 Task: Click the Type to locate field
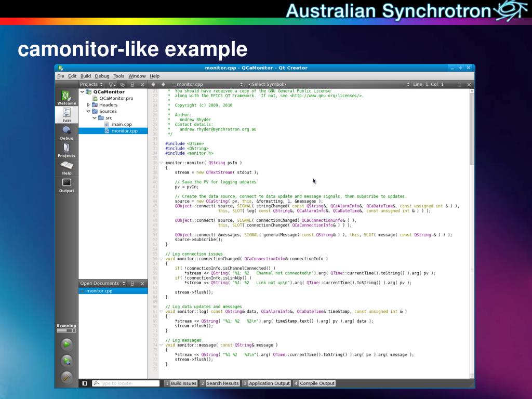tap(126, 383)
